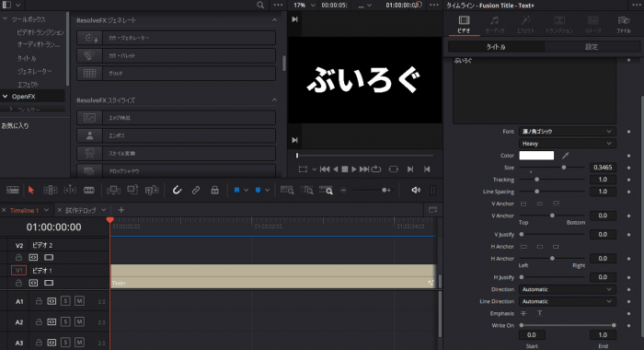
Task: Switch to the Timeline 1 tab
Action: tap(24, 210)
